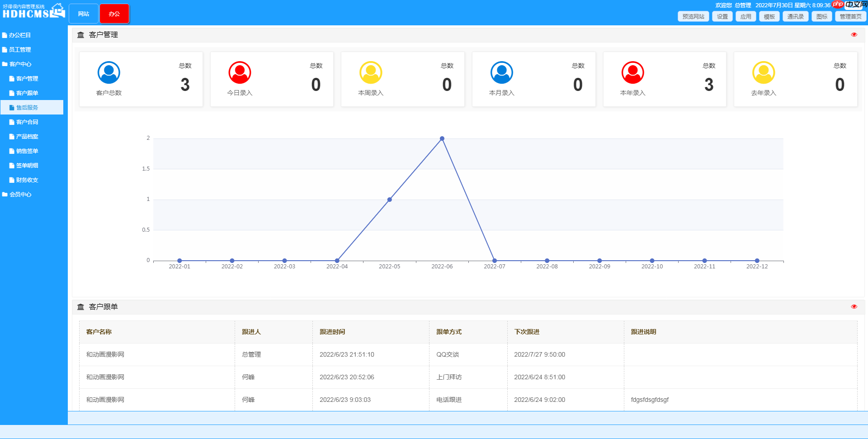
Task: Click the yellow 去年录入 user icon
Action: 764,72
